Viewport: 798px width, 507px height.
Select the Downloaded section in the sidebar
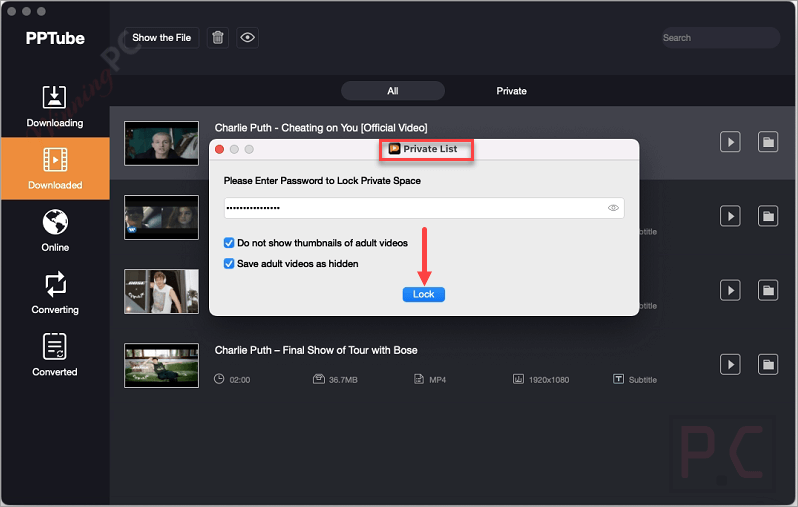[55, 168]
